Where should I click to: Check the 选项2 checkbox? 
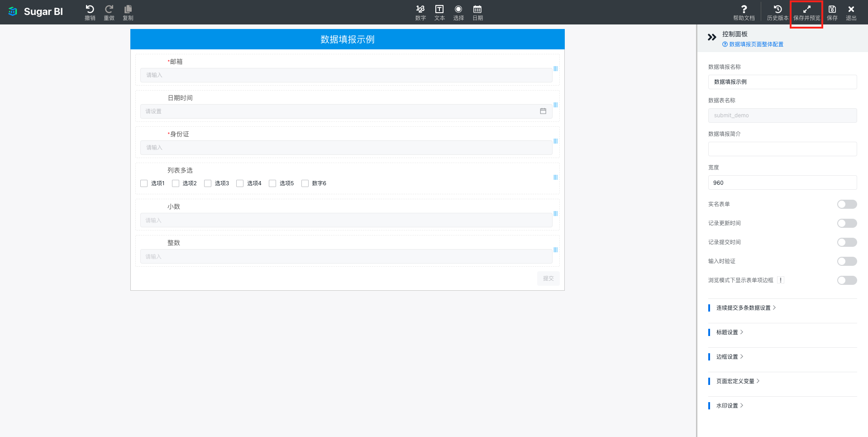click(x=176, y=183)
